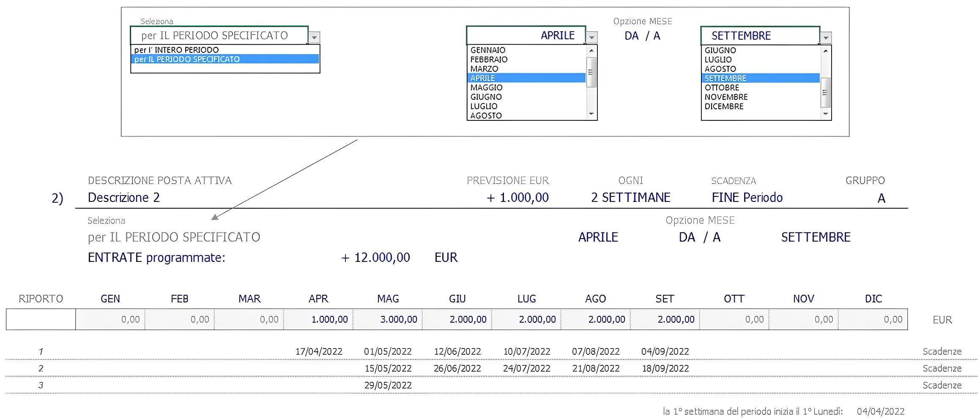Click the AGO column header

595,299
